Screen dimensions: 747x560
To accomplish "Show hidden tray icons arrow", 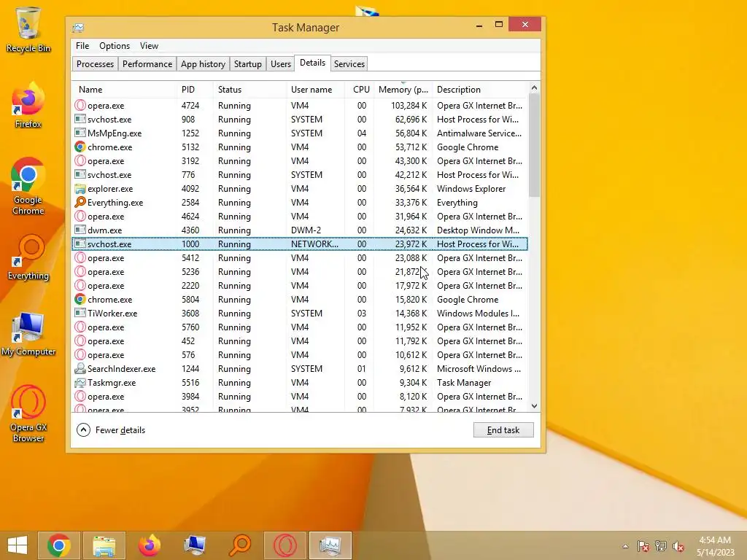I will [625, 546].
